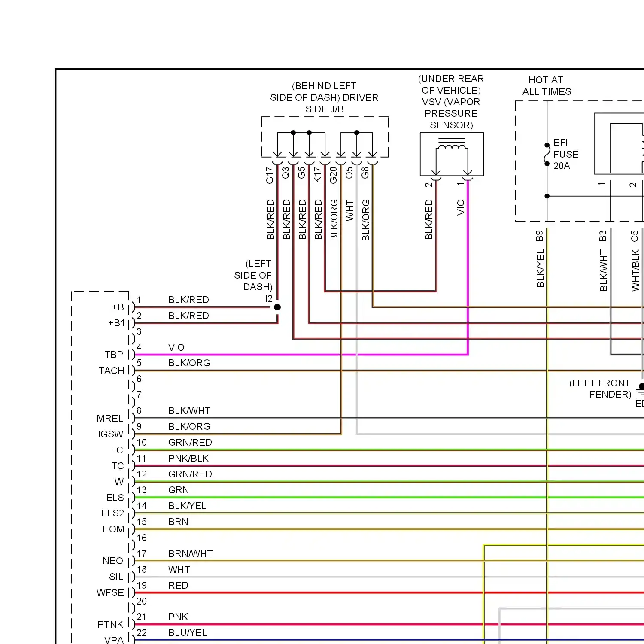Image resolution: width=644 pixels, height=644 pixels.
Task: Click the WHT wire label at pin 18
Action: [x=179, y=569]
